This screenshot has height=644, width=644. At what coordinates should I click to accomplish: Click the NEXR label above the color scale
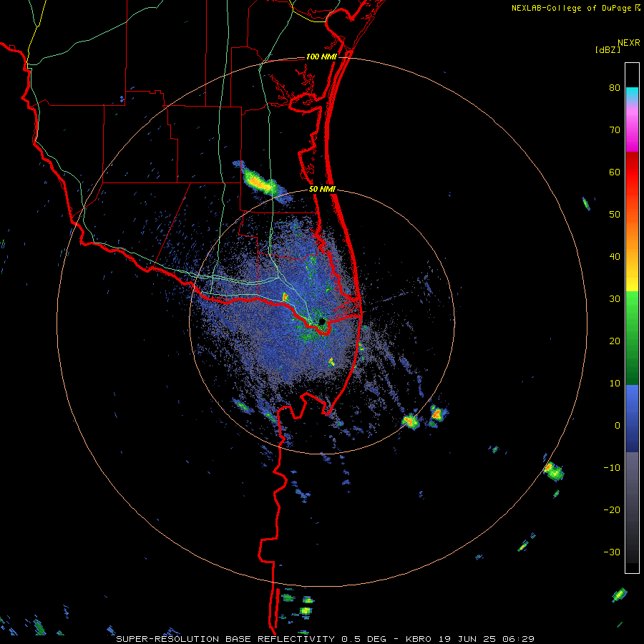629,43
